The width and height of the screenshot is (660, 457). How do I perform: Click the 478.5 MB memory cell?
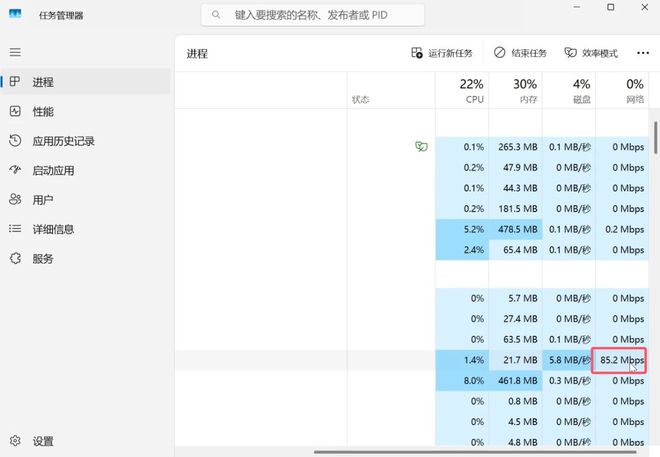point(516,229)
